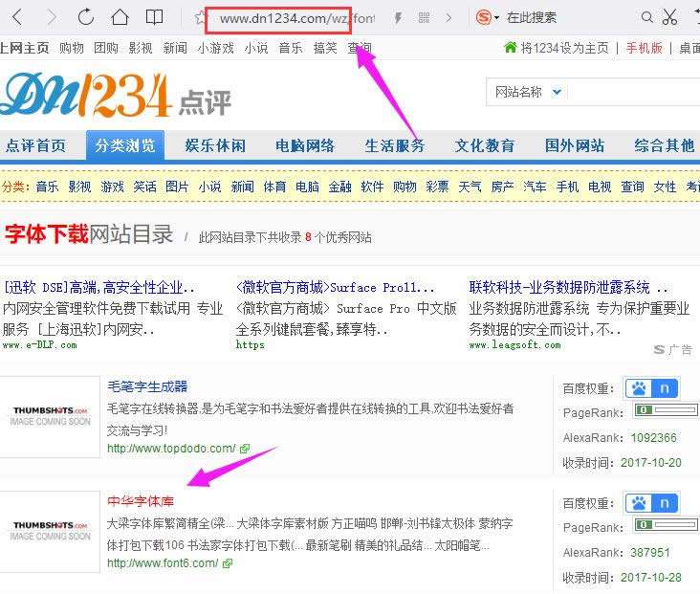Open the 生活服务 navigation tab
The width and height of the screenshot is (700, 594).
[394, 145]
